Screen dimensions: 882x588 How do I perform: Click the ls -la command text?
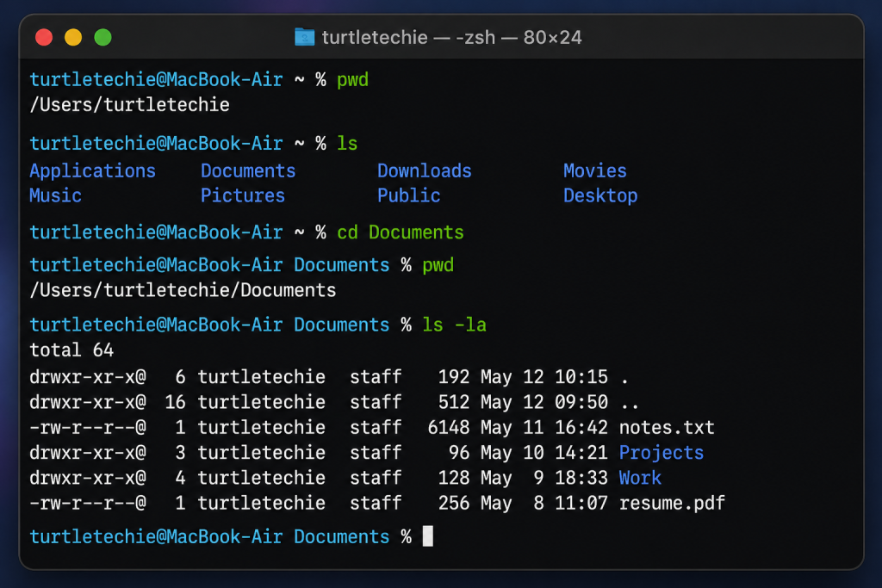pos(454,325)
